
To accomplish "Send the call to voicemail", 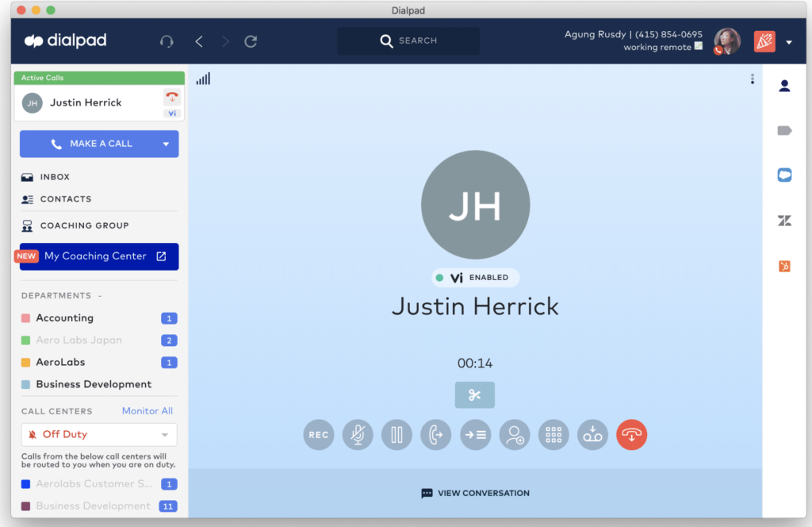I will [592, 435].
